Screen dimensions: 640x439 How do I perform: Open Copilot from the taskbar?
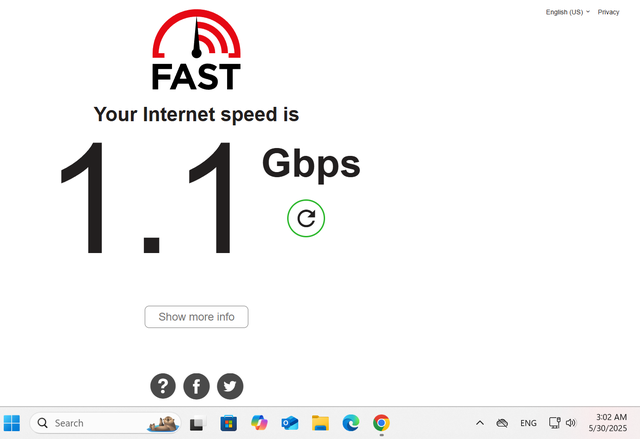[259, 423]
